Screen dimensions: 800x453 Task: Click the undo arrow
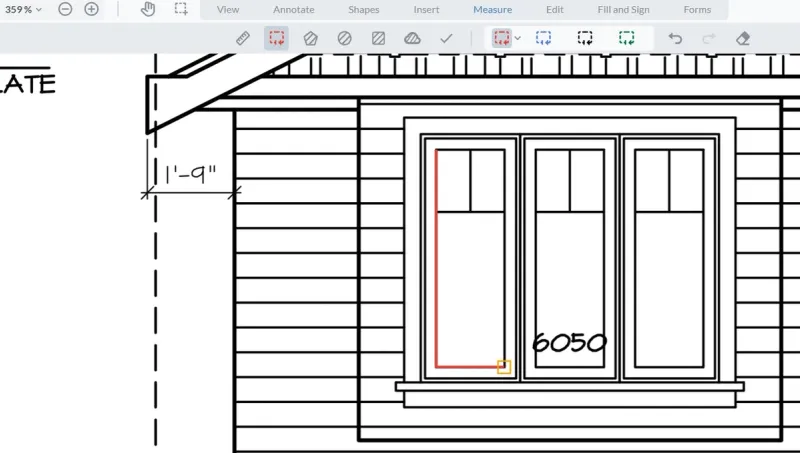click(675, 38)
